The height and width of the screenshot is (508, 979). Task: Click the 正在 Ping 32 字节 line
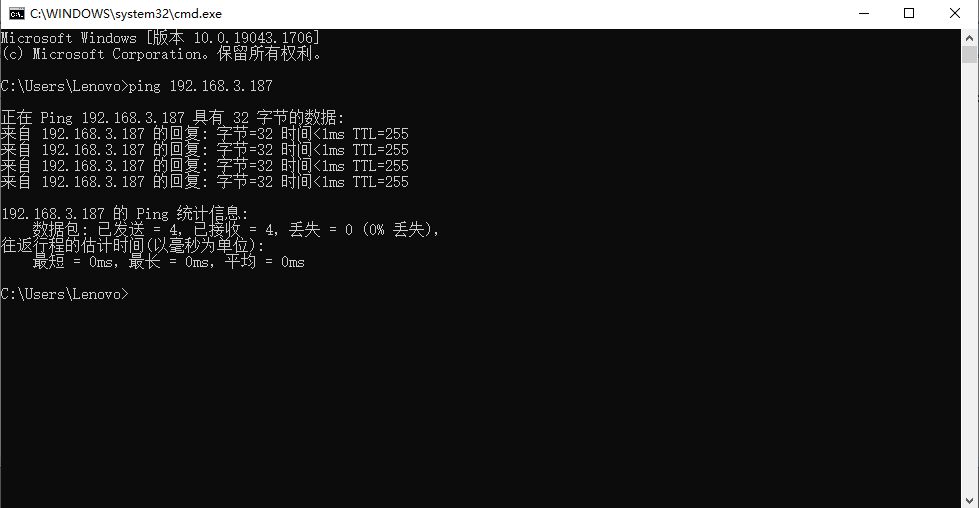172,117
